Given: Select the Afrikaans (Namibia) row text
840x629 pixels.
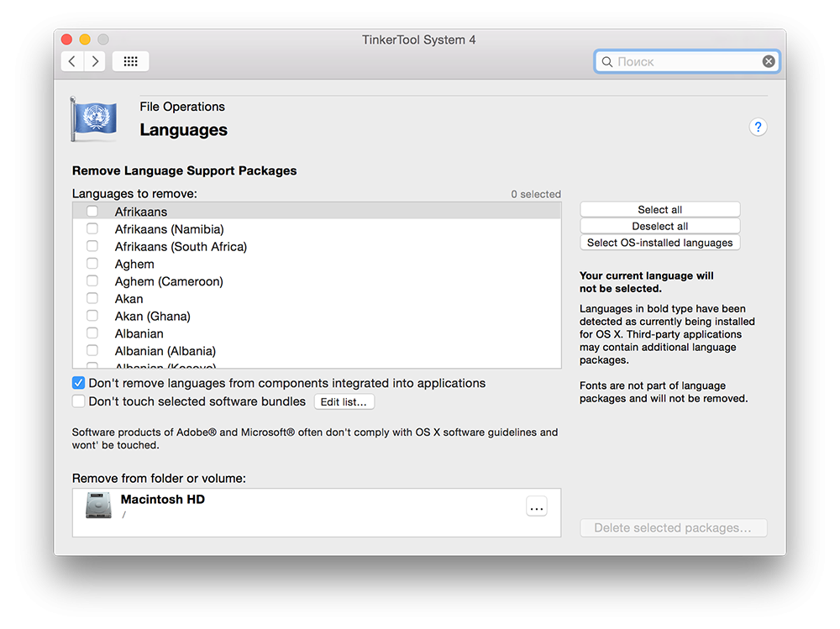Looking at the screenshot, I should click(x=170, y=229).
